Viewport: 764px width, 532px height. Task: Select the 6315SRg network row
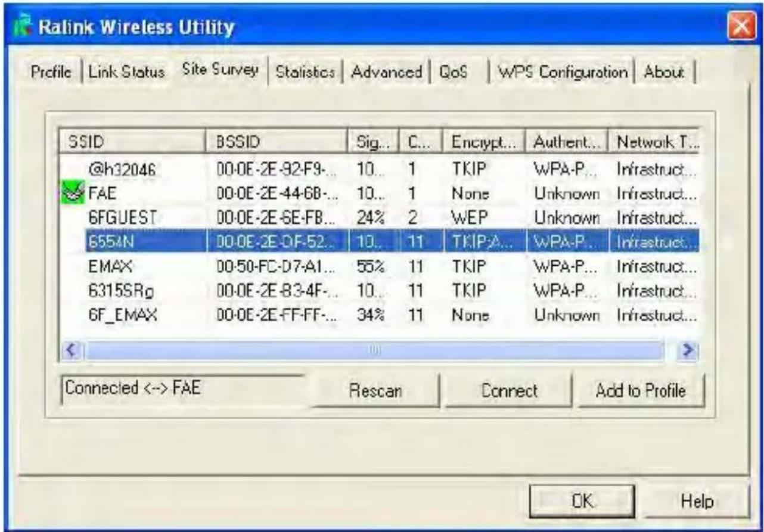pos(380,290)
